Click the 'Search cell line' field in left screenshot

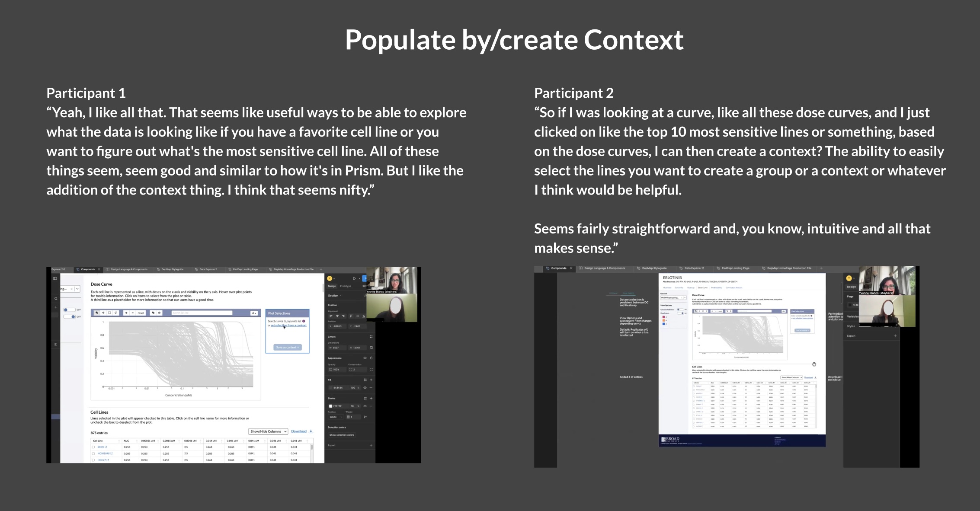pos(202,313)
